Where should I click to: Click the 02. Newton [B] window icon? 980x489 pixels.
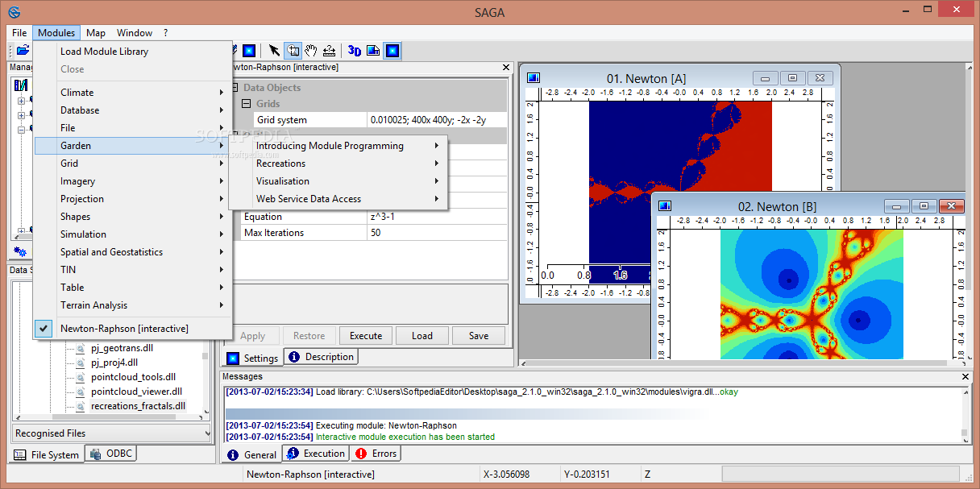(665, 206)
